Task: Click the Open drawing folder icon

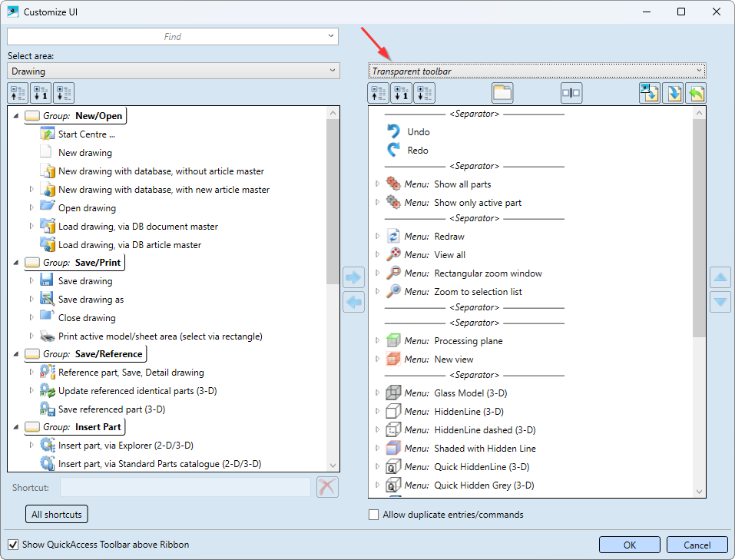Action: [x=48, y=206]
